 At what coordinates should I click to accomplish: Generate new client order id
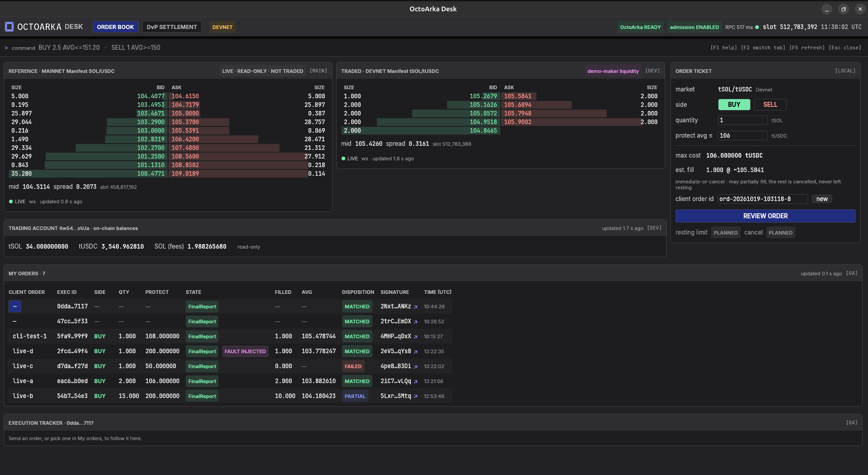pos(822,199)
